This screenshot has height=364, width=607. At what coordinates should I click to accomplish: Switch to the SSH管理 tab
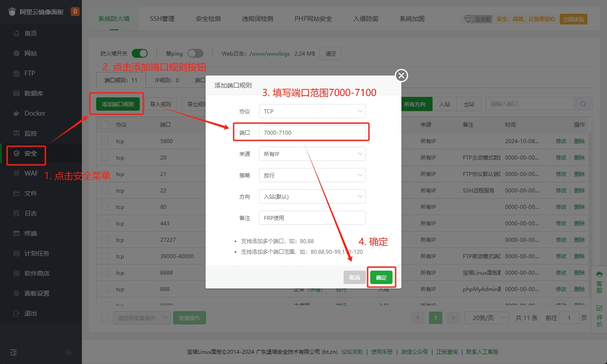(x=162, y=19)
